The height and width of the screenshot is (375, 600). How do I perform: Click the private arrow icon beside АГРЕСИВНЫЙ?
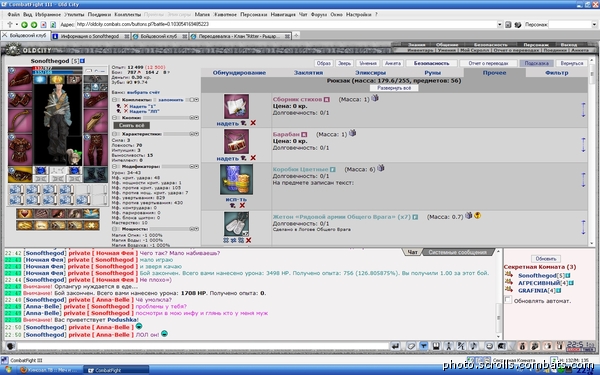click(x=509, y=282)
